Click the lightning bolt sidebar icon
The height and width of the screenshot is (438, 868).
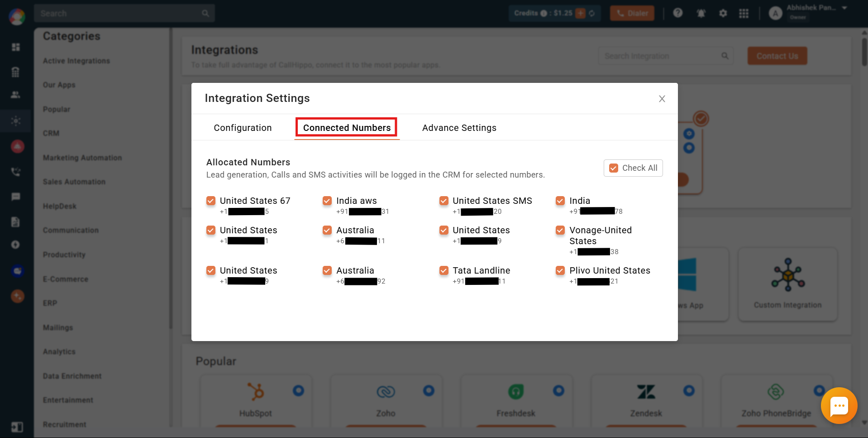click(x=16, y=245)
